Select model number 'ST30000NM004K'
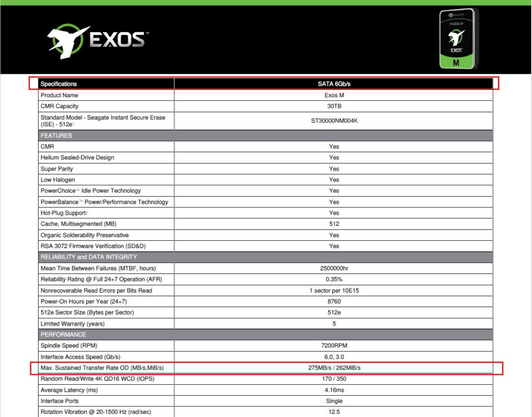The height and width of the screenshot is (417, 532). tap(334, 121)
